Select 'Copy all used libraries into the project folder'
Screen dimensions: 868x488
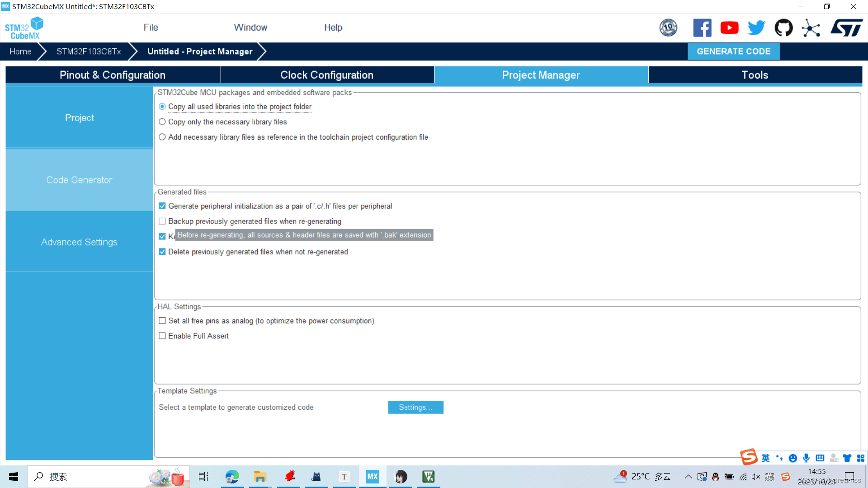[x=235, y=107]
